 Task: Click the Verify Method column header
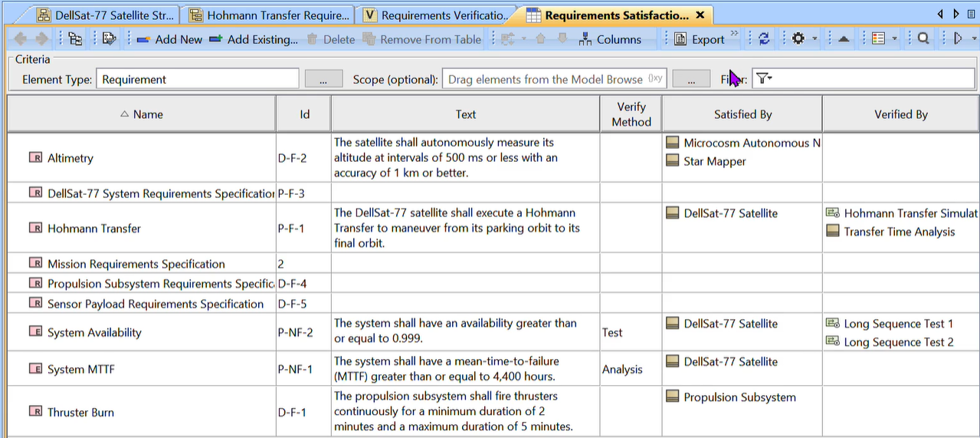[631, 114]
